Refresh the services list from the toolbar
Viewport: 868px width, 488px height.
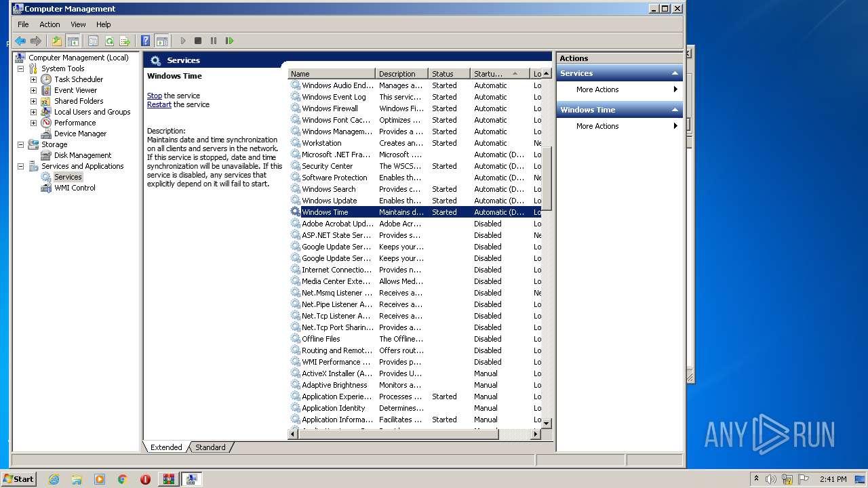pyautogui.click(x=108, y=41)
